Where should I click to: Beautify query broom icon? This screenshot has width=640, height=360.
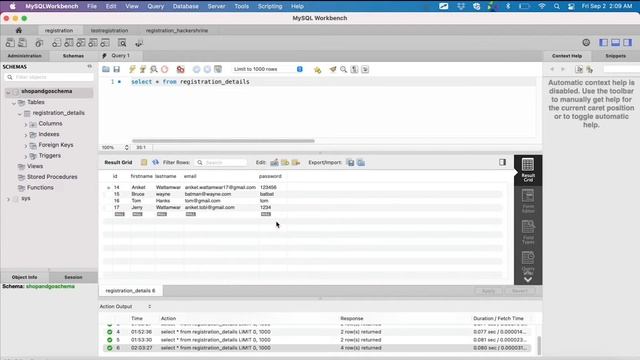[333, 69]
